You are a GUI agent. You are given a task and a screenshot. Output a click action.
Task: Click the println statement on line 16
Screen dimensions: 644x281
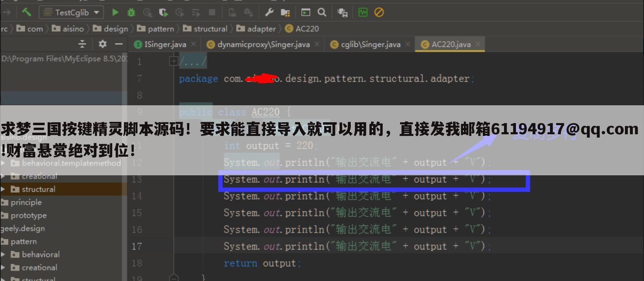(357, 229)
